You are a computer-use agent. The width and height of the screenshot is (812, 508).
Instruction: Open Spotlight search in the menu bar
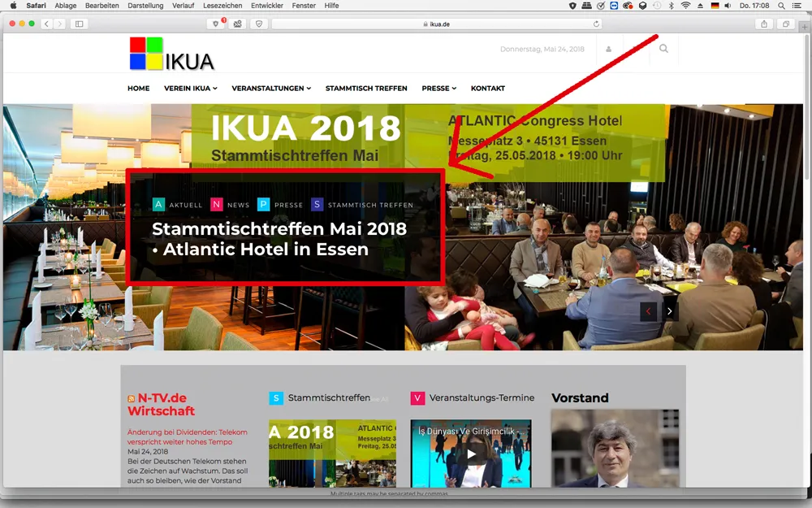781,6
